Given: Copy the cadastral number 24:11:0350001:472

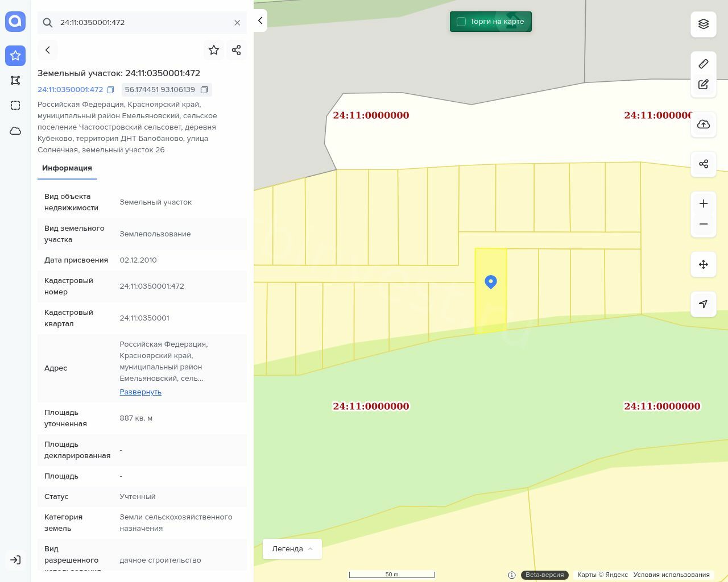Looking at the screenshot, I should click(110, 90).
